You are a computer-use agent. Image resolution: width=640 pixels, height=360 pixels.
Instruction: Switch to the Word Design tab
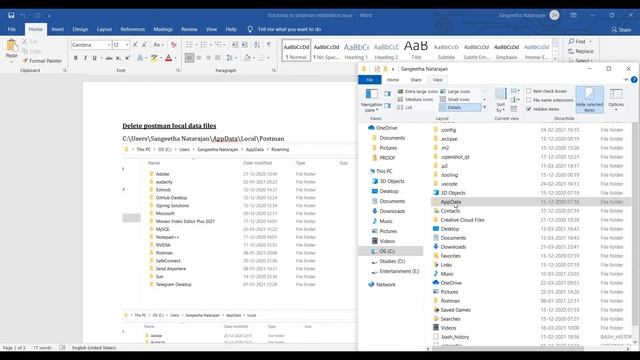(80, 29)
